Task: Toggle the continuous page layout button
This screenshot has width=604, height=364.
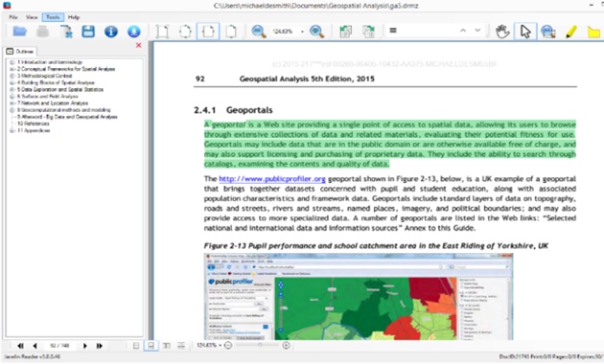Action: click(151, 346)
